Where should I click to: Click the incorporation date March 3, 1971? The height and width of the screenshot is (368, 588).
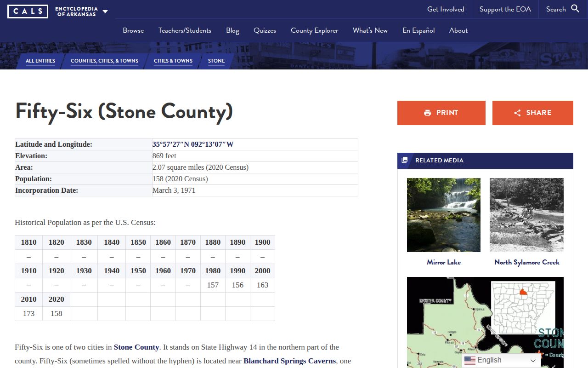coord(174,190)
